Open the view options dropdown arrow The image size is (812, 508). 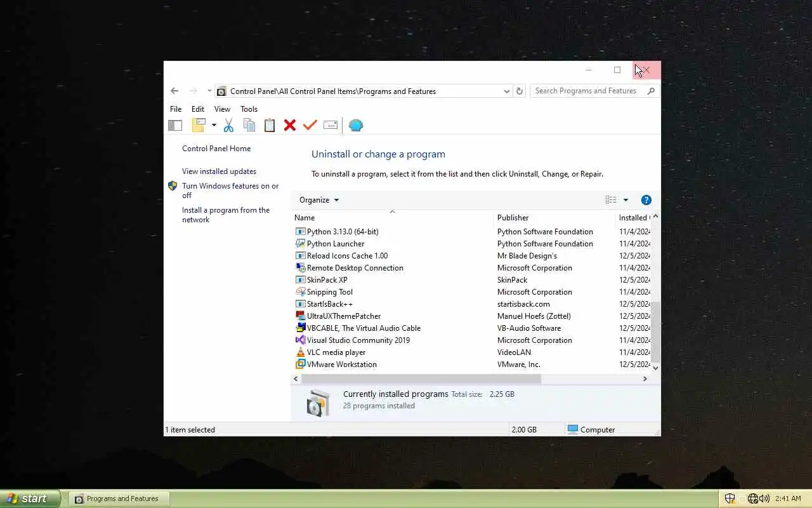click(x=625, y=200)
